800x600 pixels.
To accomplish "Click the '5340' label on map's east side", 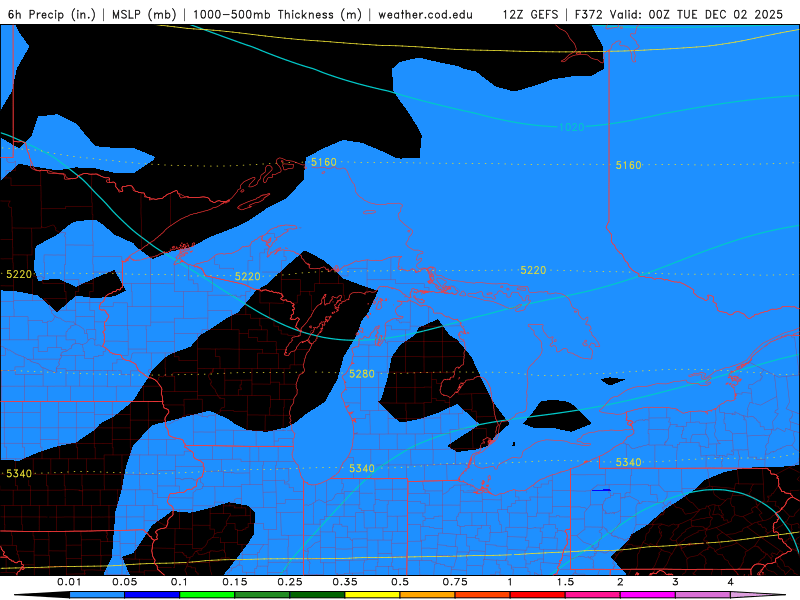I will point(629,462).
